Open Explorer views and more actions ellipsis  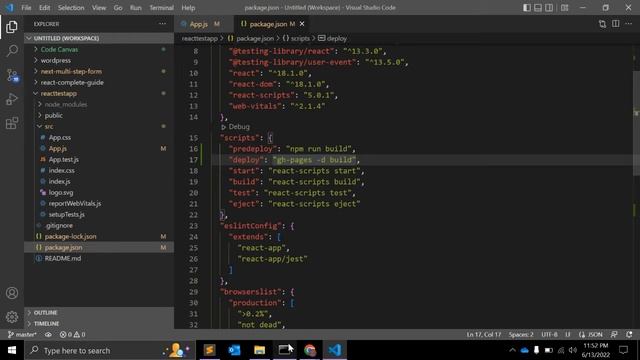pyautogui.click(x=162, y=24)
